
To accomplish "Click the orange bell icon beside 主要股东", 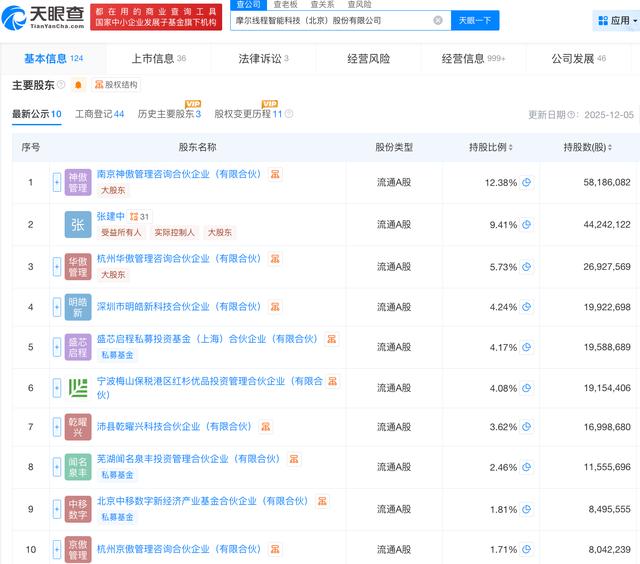I will (x=78, y=85).
